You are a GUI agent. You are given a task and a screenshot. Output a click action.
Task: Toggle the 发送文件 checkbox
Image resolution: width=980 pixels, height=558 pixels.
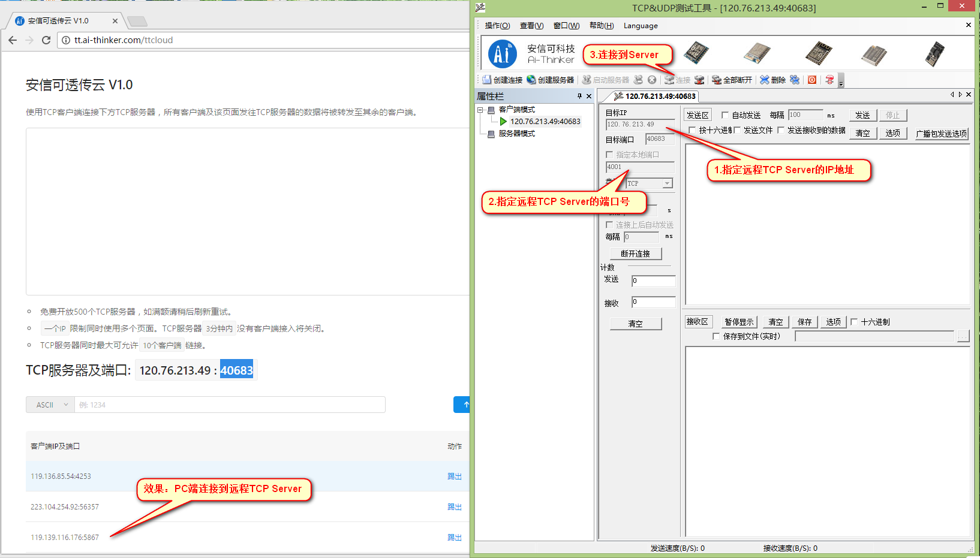click(x=737, y=130)
